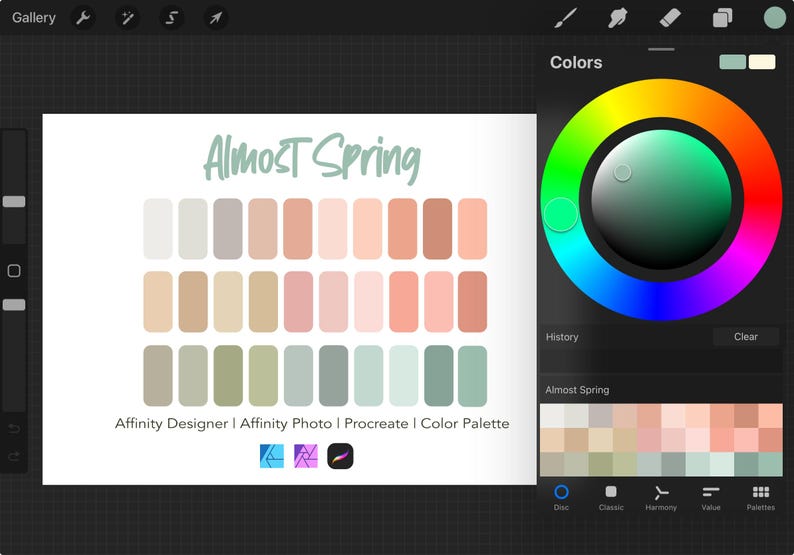794x555 pixels.
Task: Pick first tan swatch in palette middle row
Action: 552,440
